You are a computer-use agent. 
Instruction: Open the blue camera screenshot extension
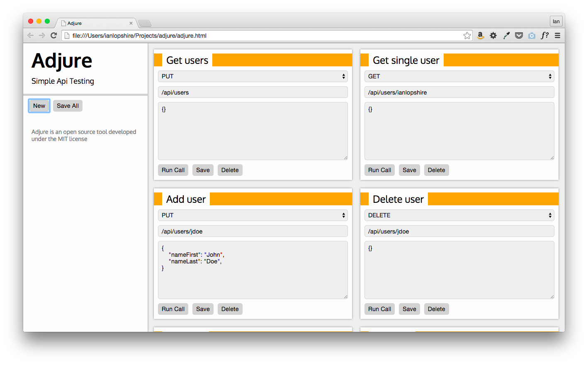point(532,35)
